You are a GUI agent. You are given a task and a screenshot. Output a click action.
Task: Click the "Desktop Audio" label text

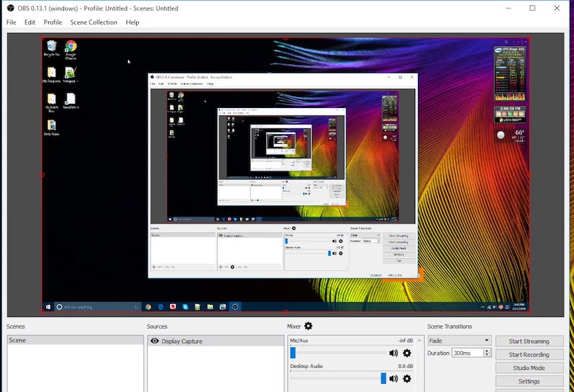click(x=307, y=366)
